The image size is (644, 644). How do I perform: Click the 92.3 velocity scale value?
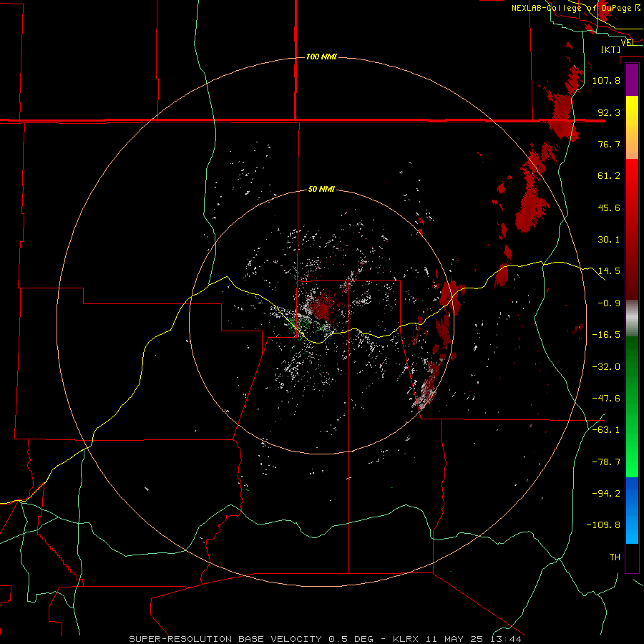(609, 112)
